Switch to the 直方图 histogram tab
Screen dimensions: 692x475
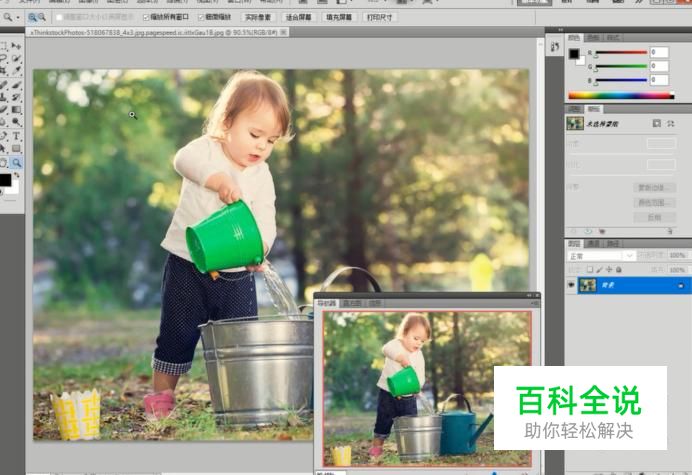click(x=352, y=304)
